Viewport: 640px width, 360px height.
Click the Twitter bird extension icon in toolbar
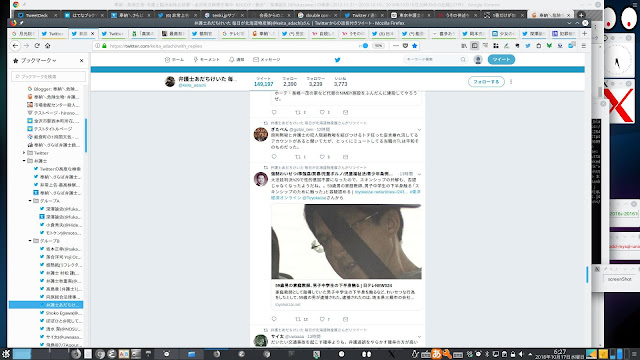(528, 46)
